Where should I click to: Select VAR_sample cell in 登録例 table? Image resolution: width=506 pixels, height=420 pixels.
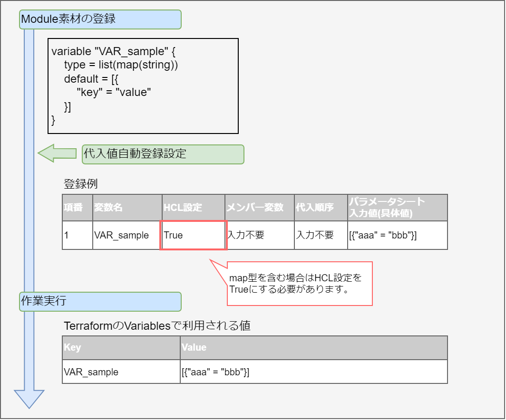127,235
